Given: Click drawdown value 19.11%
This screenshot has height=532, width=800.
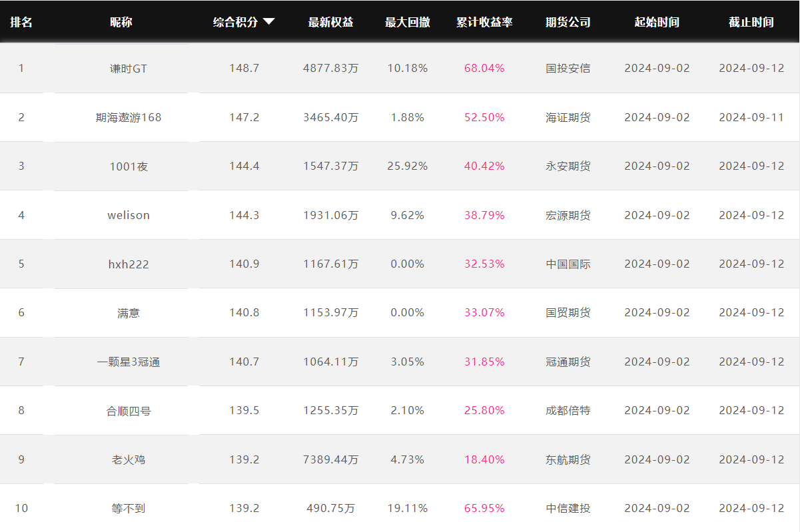Looking at the screenshot, I should (408, 508).
